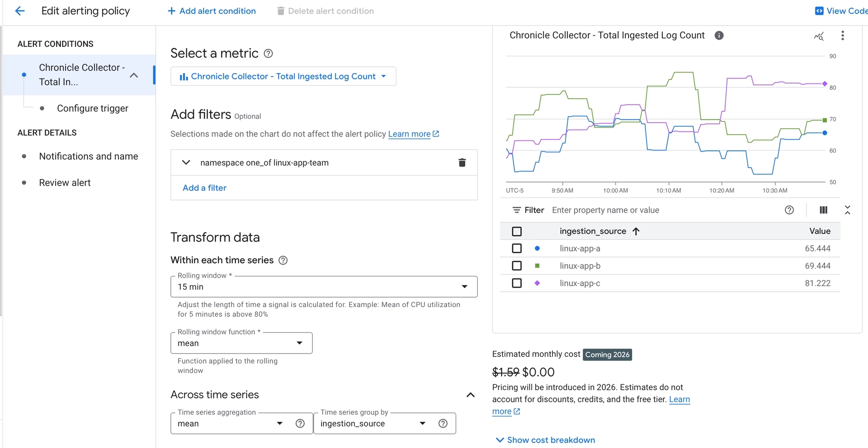This screenshot has width=868, height=448.
Task: Open the info tooltip next to chart title
Action: pyautogui.click(x=719, y=35)
